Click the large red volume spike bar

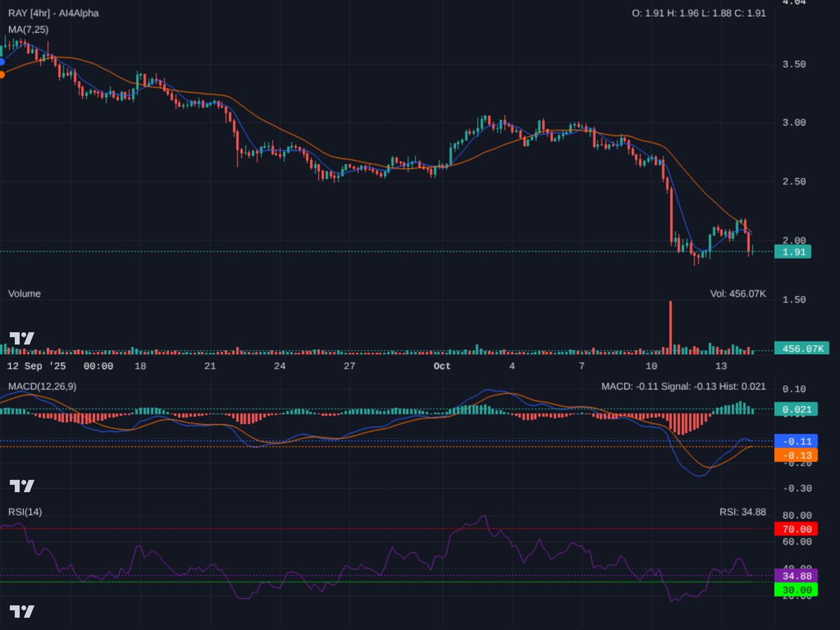[x=671, y=325]
